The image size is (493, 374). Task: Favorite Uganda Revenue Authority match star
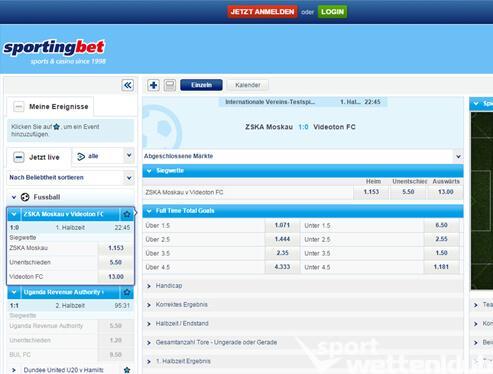(x=127, y=292)
